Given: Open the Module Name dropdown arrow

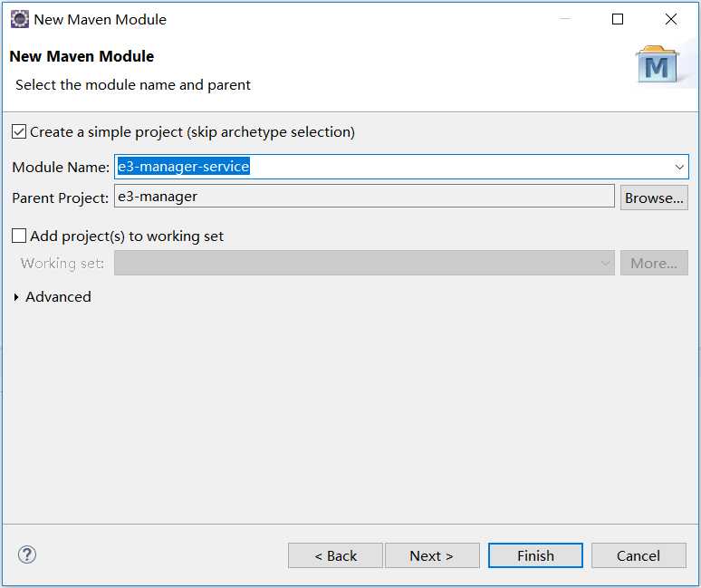Looking at the screenshot, I should (679, 167).
